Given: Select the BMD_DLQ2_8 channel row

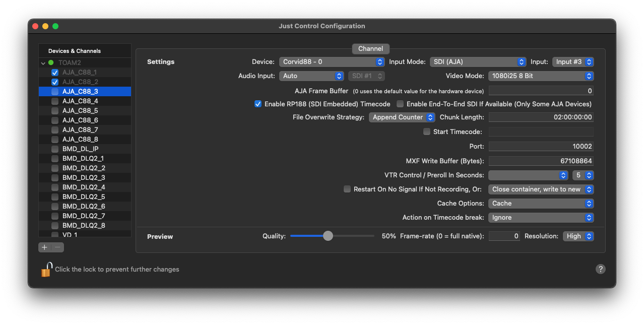Looking at the screenshot, I should pos(85,226).
